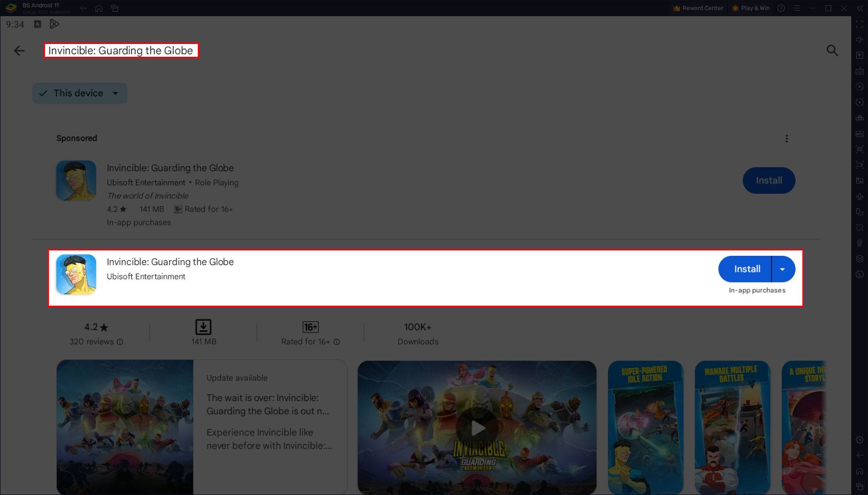Open the BlueStacks help question mark icon
This screenshot has height=495, width=868.
[x=781, y=8]
